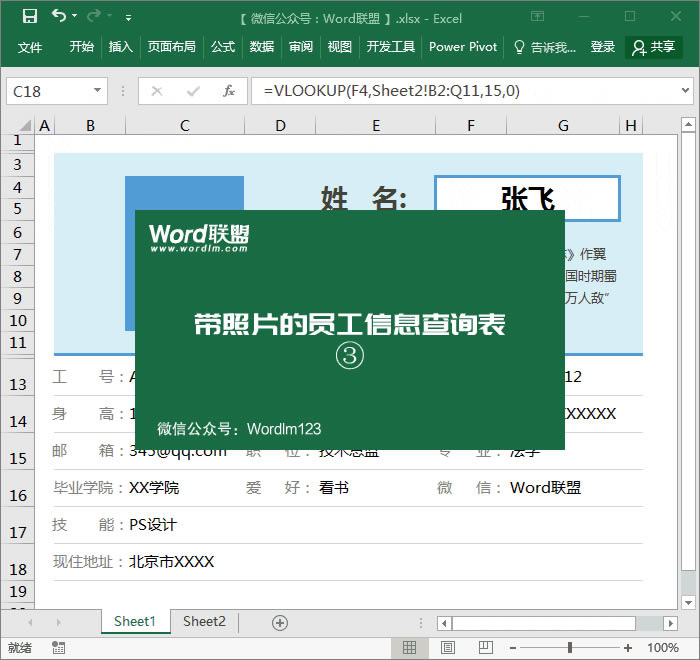Click the 100% zoom level button
Image resolution: width=700 pixels, height=660 pixels.
tap(663, 648)
